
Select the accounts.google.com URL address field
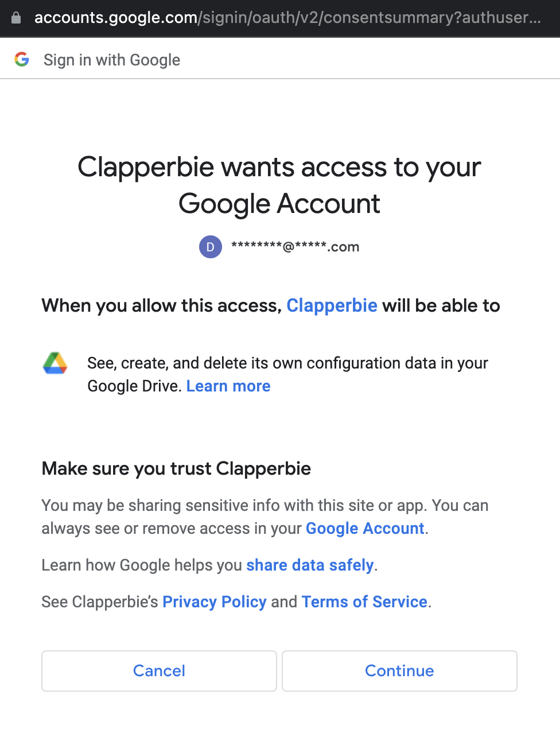[x=287, y=18]
